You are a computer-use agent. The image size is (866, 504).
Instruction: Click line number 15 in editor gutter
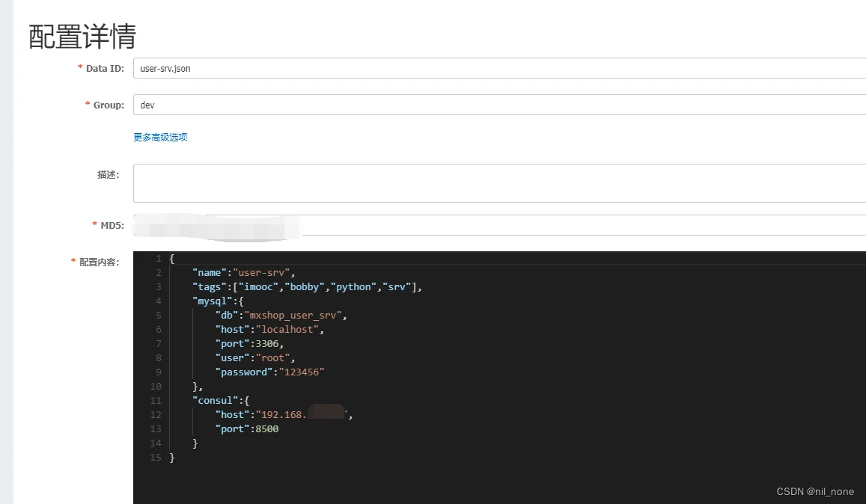click(156, 458)
